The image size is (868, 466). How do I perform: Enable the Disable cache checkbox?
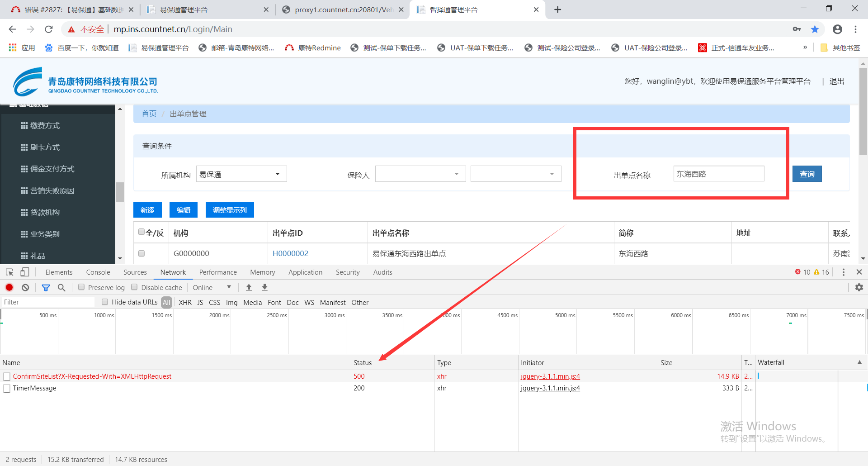click(x=134, y=287)
